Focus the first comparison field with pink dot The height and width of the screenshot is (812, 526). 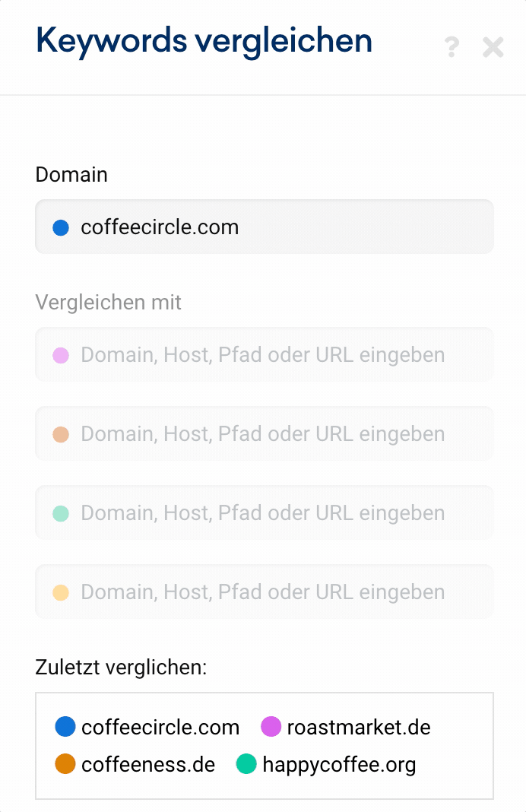pyautogui.click(x=263, y=355)
